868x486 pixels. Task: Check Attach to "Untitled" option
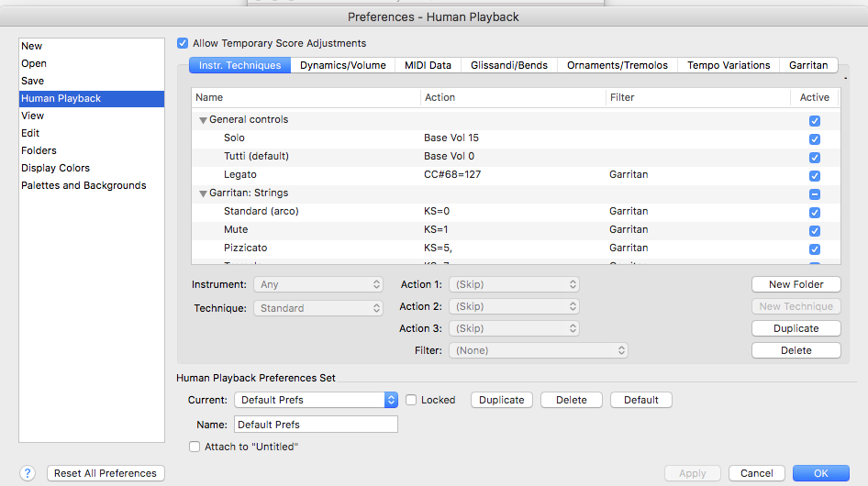coord(195,447)
